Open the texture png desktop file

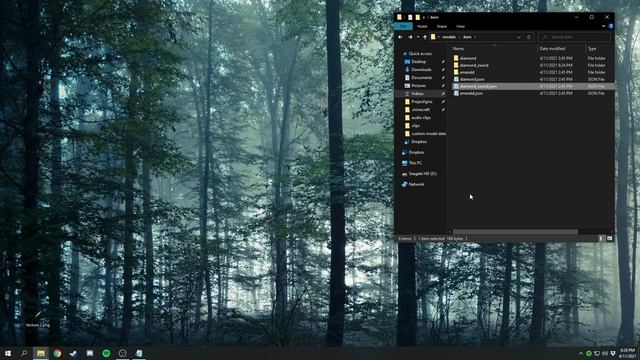tap(38, 320)
